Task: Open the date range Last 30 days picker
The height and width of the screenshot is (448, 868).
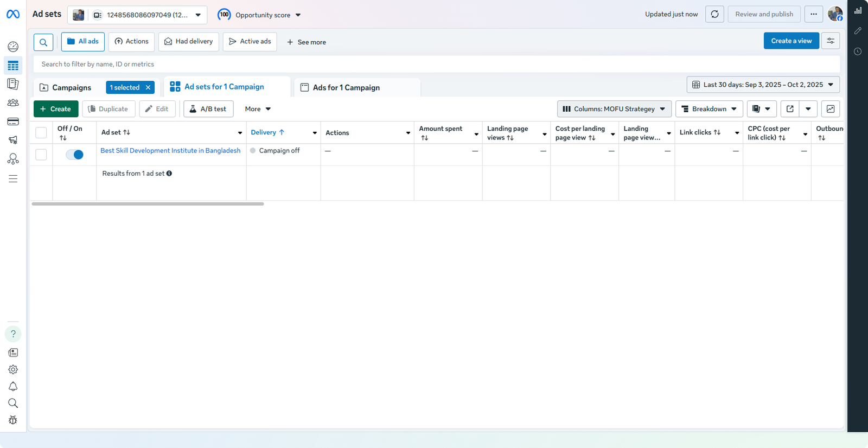Action: click(763, 85)
